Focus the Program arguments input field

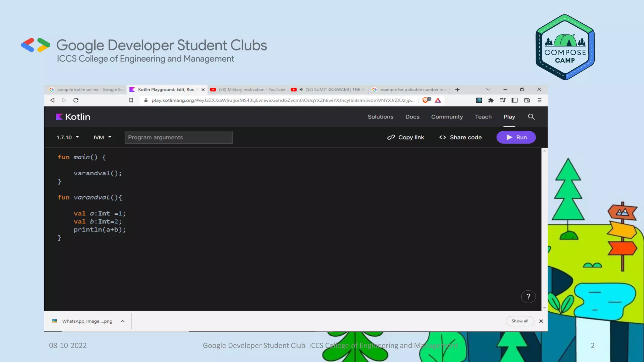point(178,137)
